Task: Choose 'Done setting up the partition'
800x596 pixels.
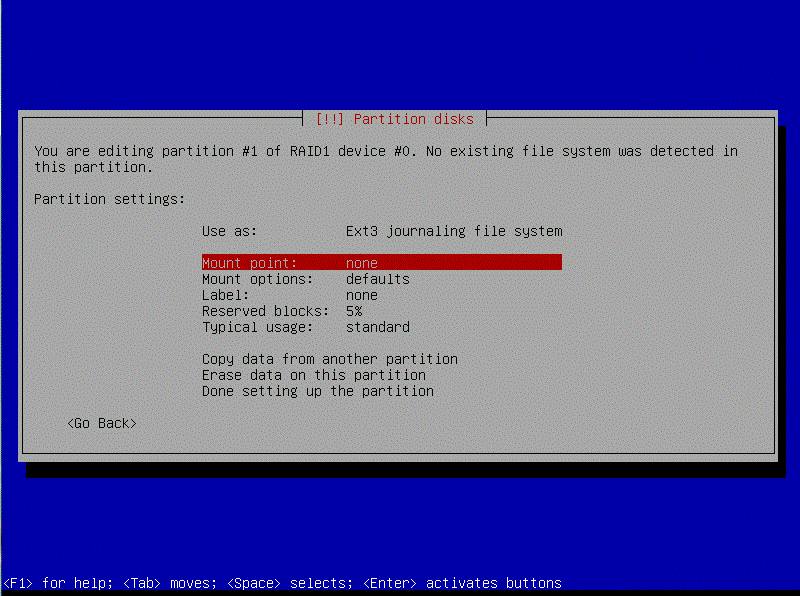Action: [x=318, y=391]
